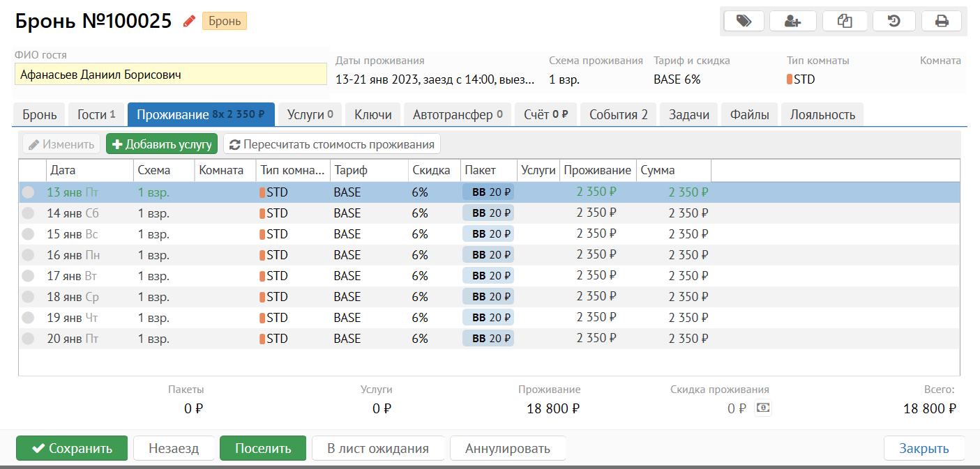This screenshot has height=469, width=980.
Task: Select the radio circle for 14 янв row
Action: (x=28, y=213)
